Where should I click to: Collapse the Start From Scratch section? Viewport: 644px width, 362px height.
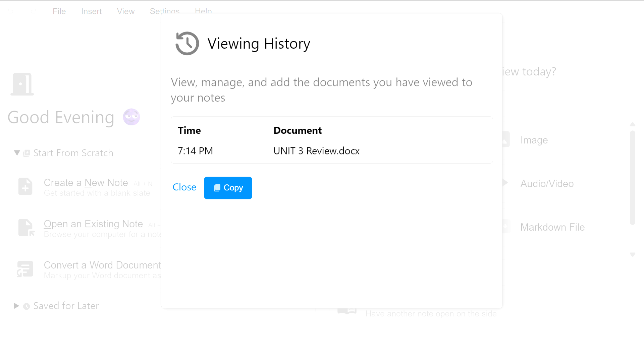(x=17, y=153)
